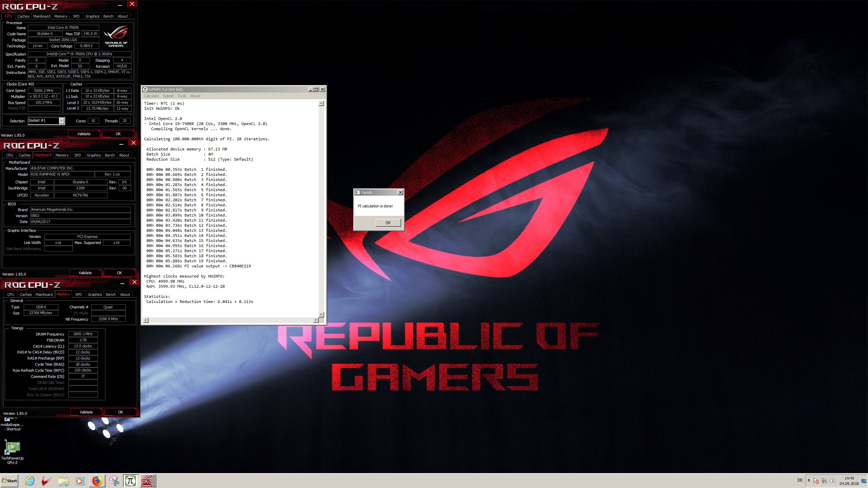Click the Core Speed value 5000.2 MHz
The image size is (868, 488).
click(44, 90)
